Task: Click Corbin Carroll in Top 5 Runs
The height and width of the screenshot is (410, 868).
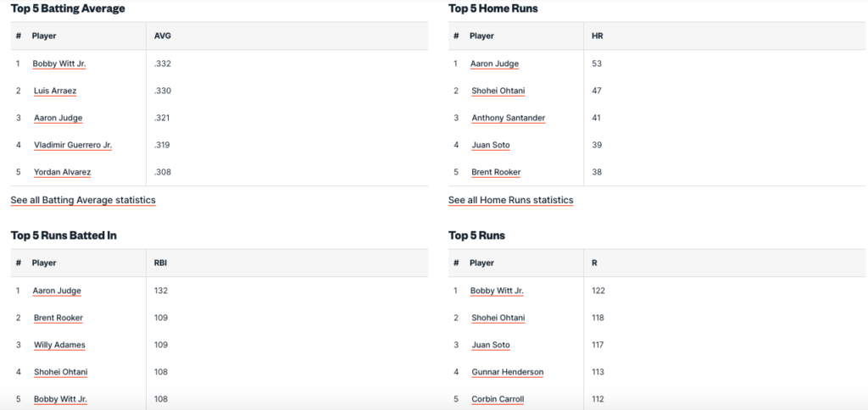Action: point(498,399)
